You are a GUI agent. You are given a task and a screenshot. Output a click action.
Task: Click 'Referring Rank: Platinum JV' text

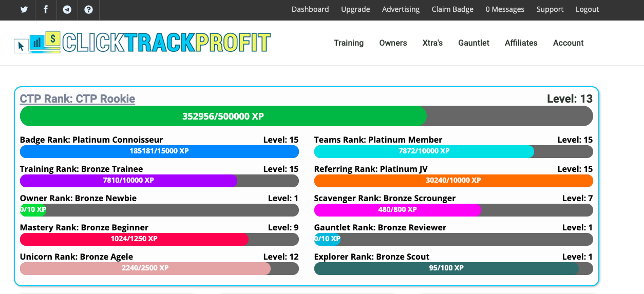[371, 169]
